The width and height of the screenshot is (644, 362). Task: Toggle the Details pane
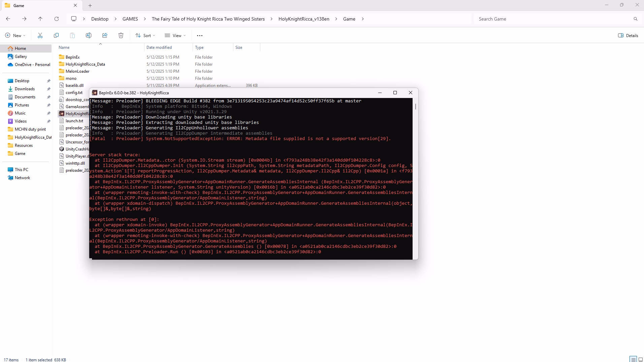pyautogui.click(x=628, y=35)
